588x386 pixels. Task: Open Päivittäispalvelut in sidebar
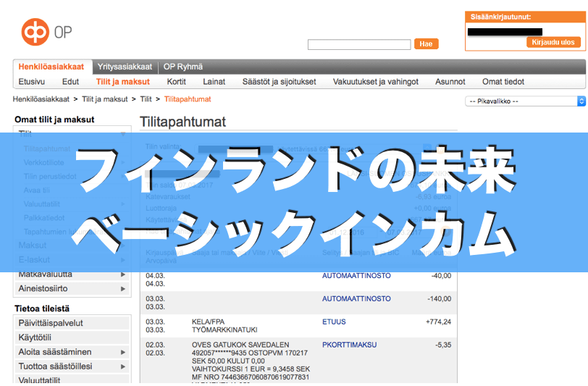click(x=51, y=323)
